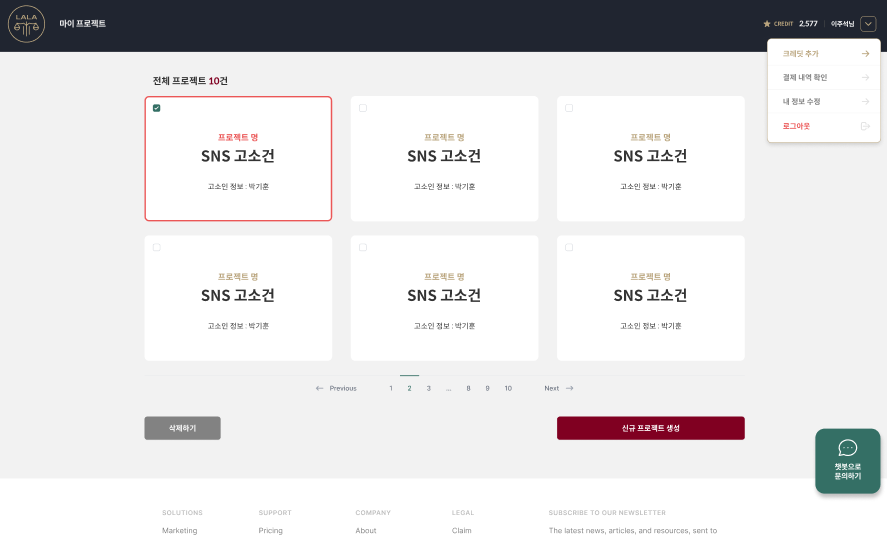Click the left arrow beside Previous

point(320,388)
